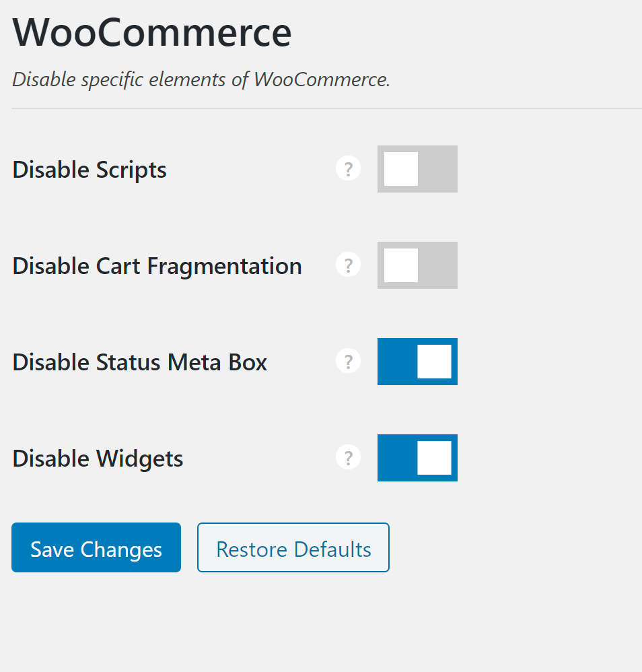Enable the Disable Scripts toggle
Viewport: 642px width, 672px height.
[x=417, y=169]
